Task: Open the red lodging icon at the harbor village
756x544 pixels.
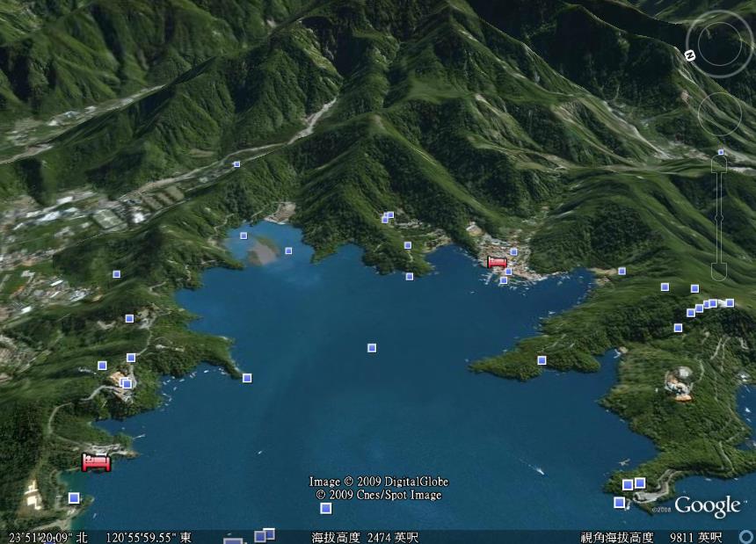Action: click(497, 262)
